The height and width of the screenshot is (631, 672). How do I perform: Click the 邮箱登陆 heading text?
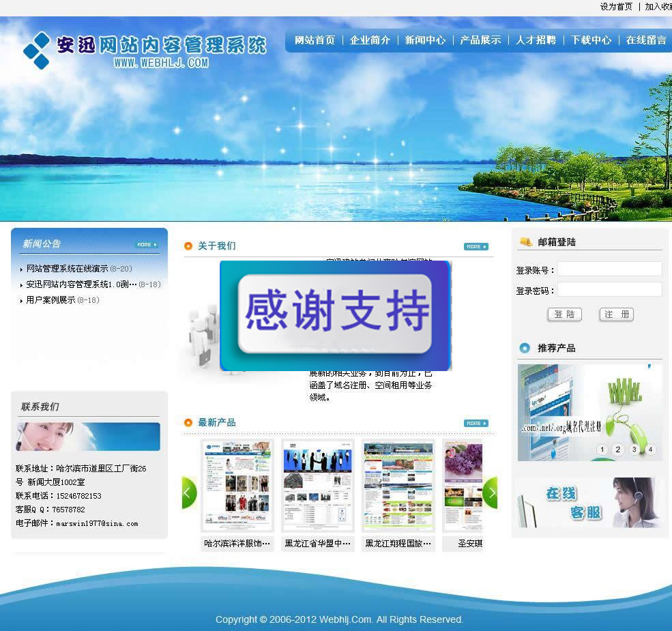[x=557, y=241]
